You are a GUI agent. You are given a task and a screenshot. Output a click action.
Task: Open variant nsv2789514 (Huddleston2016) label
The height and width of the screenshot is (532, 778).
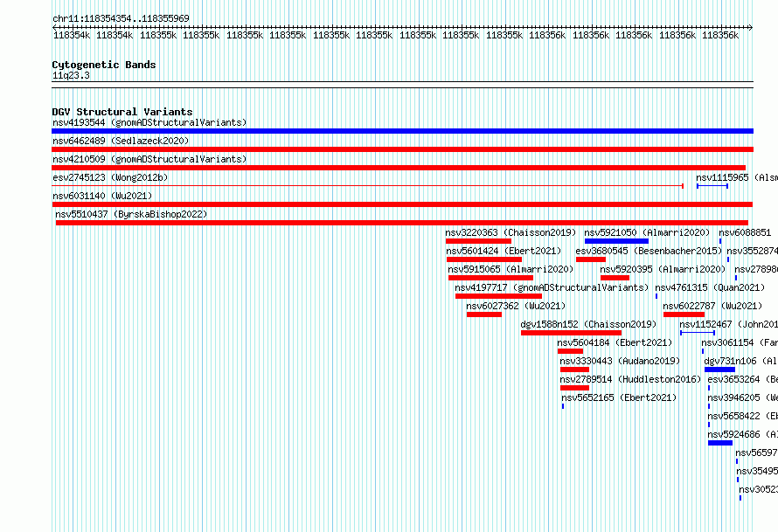pyautogui.click(x=630, y=379)
